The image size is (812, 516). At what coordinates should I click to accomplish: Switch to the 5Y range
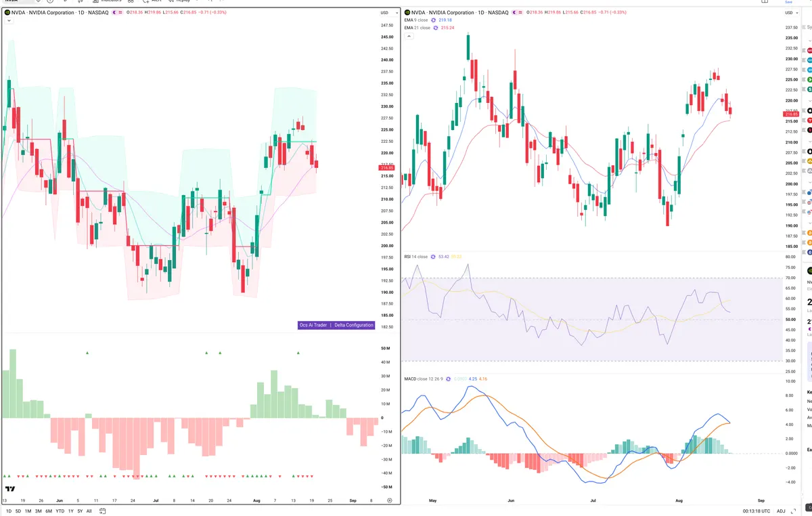pos(80,511)
